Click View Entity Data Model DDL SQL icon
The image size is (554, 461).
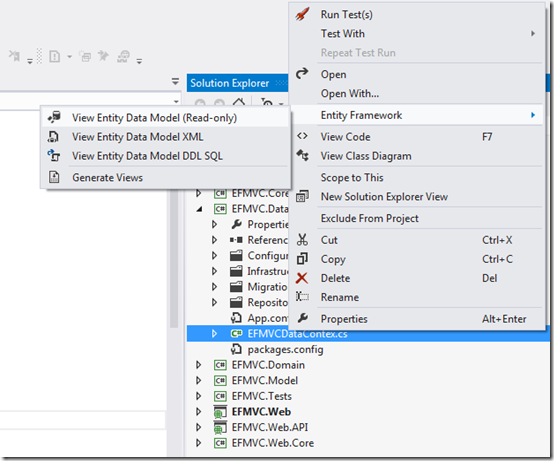click(54, 155)
